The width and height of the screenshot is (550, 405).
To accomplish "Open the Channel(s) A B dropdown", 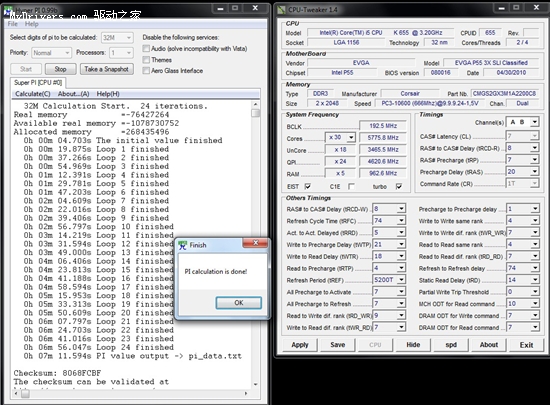I will point(534,122).
